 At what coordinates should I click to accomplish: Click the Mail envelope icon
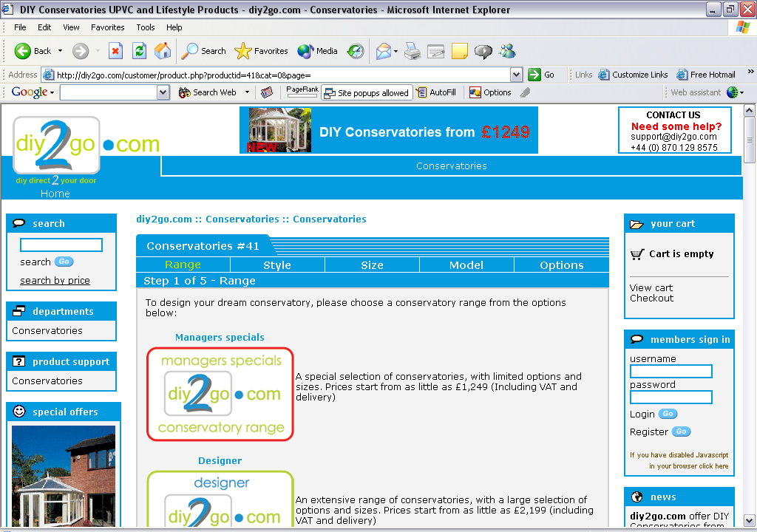pos(384,51)
